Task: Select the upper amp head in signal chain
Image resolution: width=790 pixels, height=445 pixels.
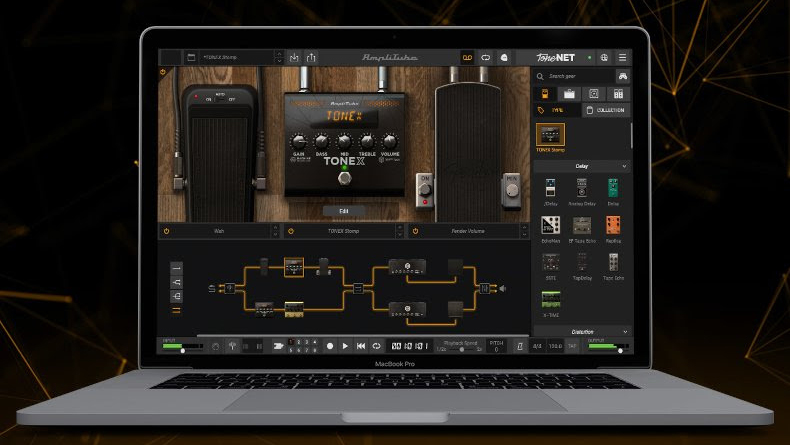Action: click(x=407, y=267)
